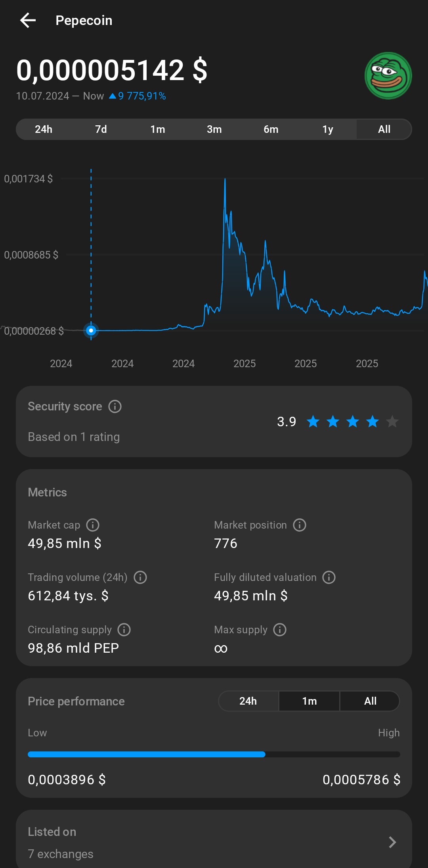Screen dimensions: 428x868
Task: Switch chart to 3m range
Action: [214, 129]
